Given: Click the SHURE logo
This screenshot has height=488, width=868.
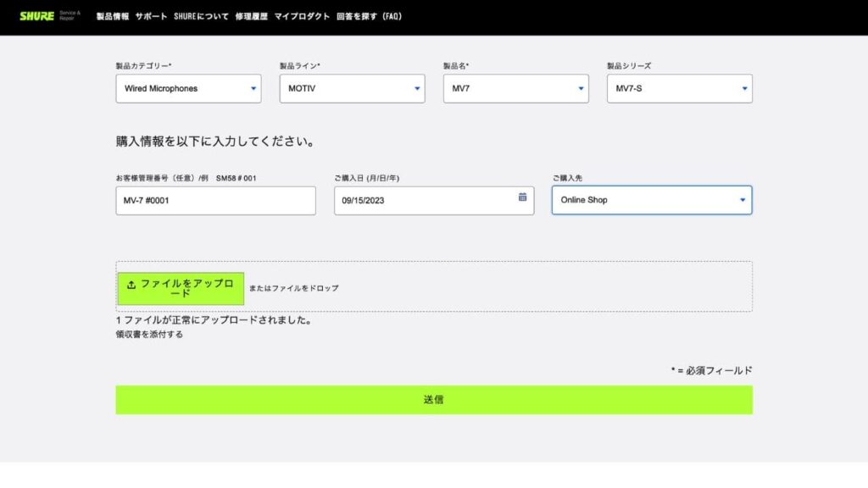Looking at the screenshot, I should point(36,16).
